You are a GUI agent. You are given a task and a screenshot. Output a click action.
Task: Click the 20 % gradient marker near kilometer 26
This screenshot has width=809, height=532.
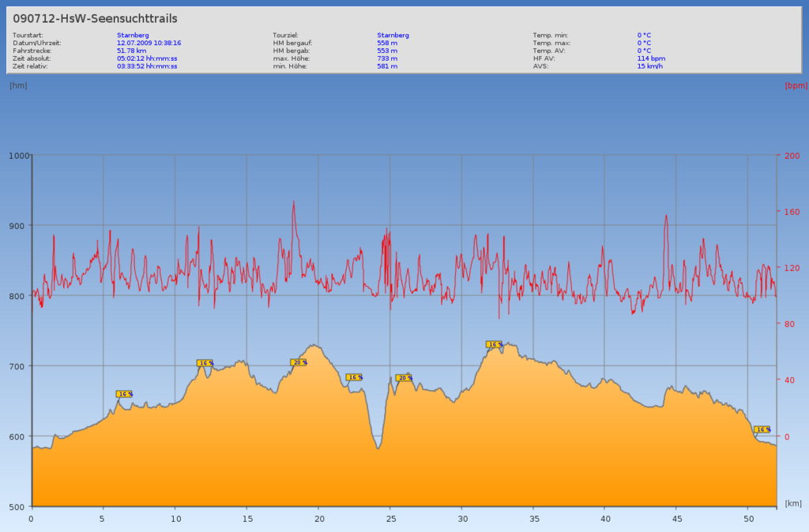[x=404, y=378]
